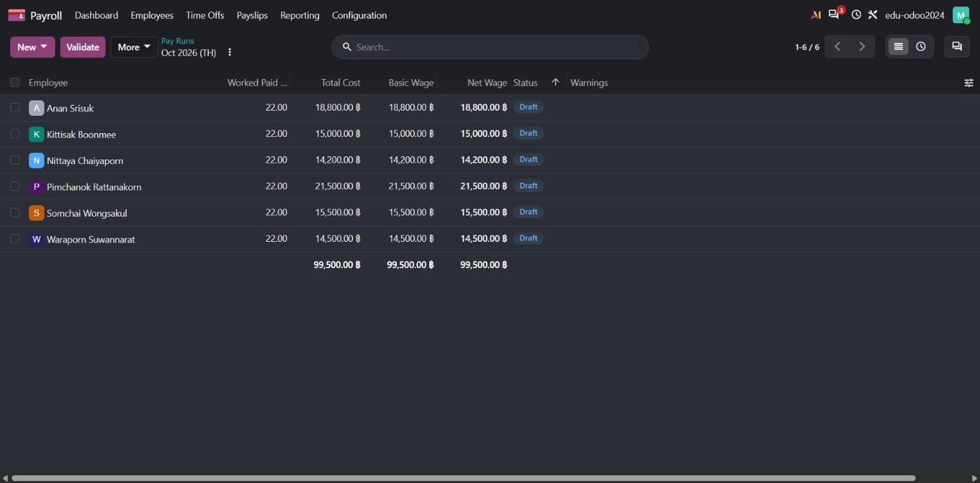Open the Reporting menu
The height and width of the screenshot is (483, 980).
tap(300, 15)
